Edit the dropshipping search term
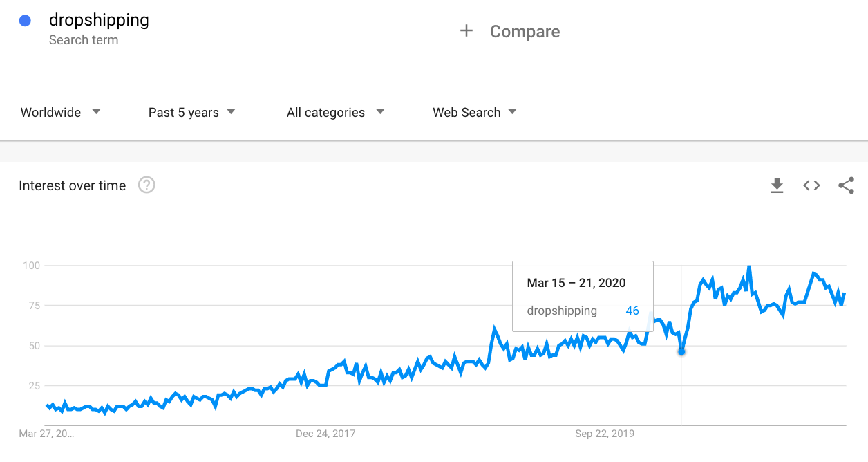The height and width of the screenshot is (462, 868). click(99, 20)
